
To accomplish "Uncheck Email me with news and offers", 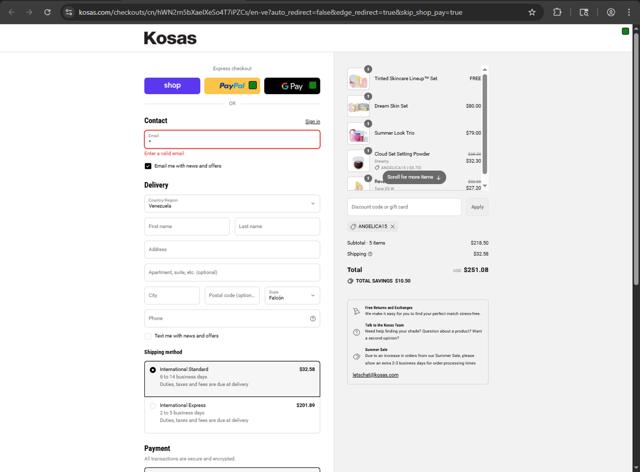I will (148, 166).
